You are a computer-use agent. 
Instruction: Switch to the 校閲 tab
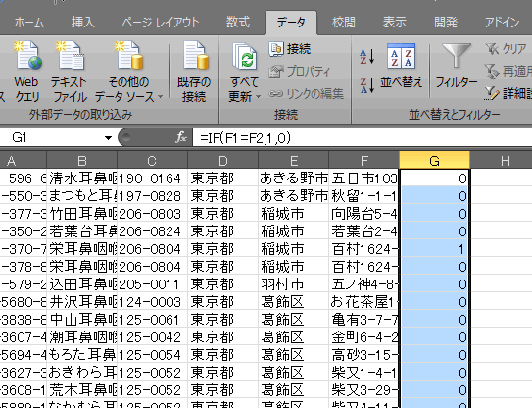(343, 23)
